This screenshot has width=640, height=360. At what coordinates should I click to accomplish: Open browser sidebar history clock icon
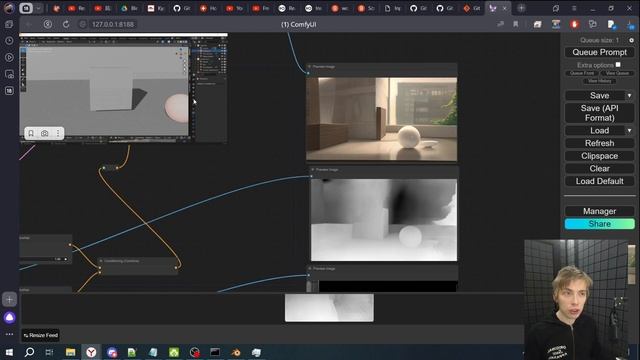tap(9, 41)
